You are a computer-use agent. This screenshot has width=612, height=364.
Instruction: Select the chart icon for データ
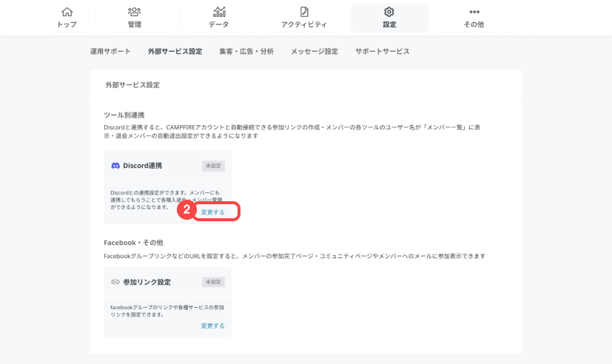point(219,12)
